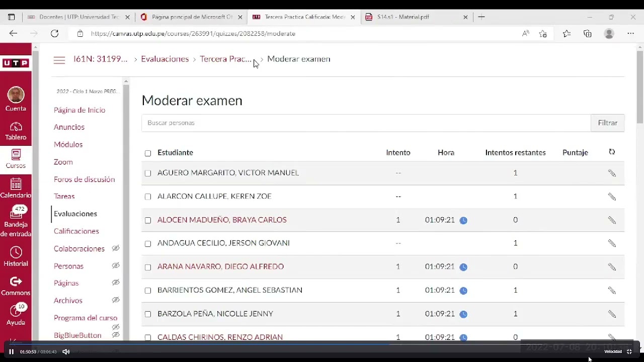Open student ARANA NAVARRO, DIEGO ALFREDO link
This screenshot has height=362, width=644.
click(x=220, y=266)
